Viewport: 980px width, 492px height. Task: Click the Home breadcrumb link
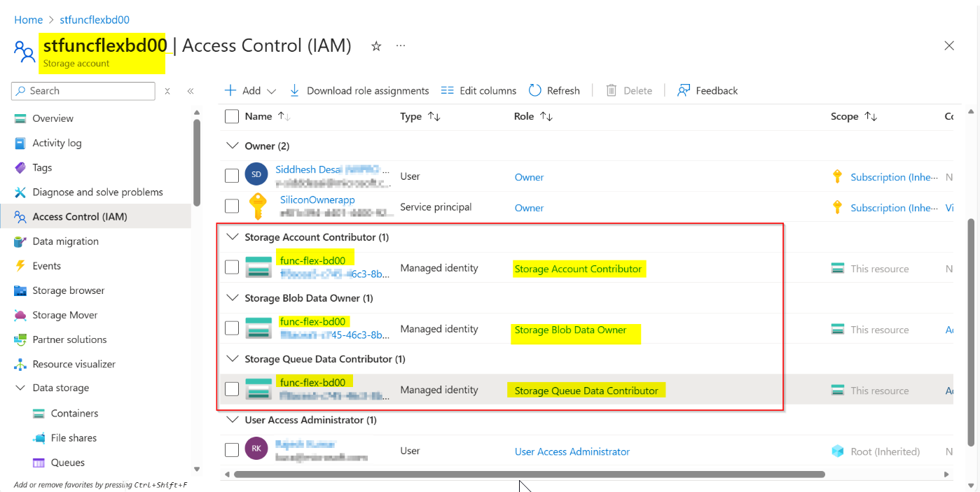click(29, 20)
